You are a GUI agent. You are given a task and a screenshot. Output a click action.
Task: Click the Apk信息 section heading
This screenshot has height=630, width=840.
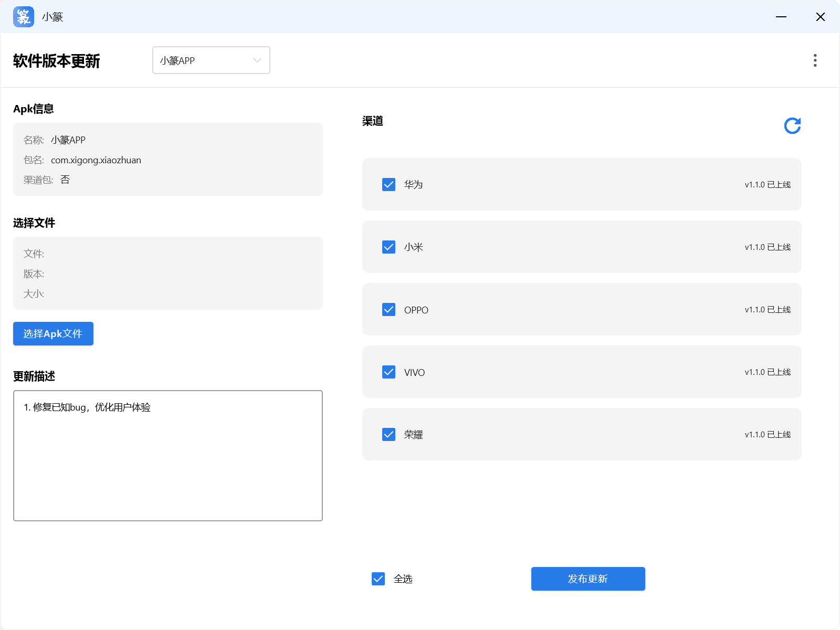[34, 109]
